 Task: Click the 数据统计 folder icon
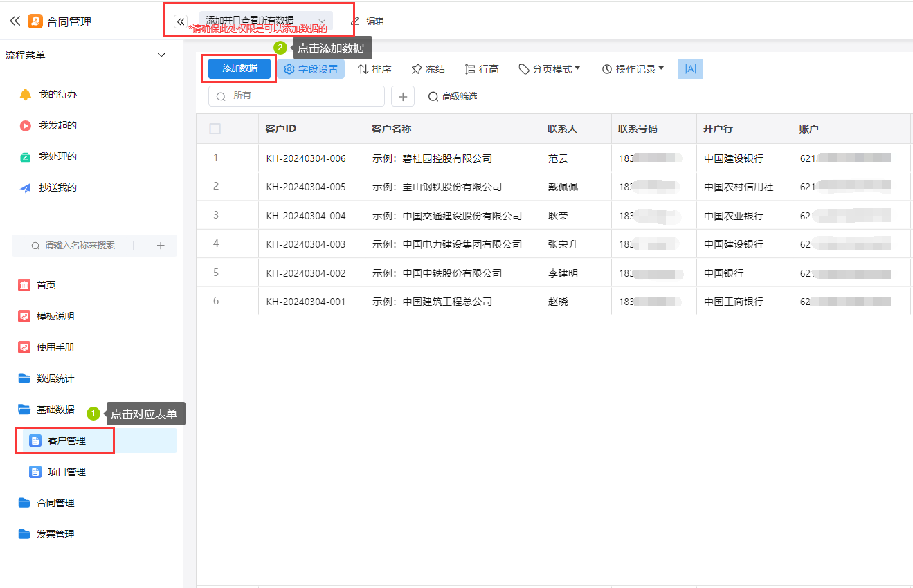coord(24,378)
